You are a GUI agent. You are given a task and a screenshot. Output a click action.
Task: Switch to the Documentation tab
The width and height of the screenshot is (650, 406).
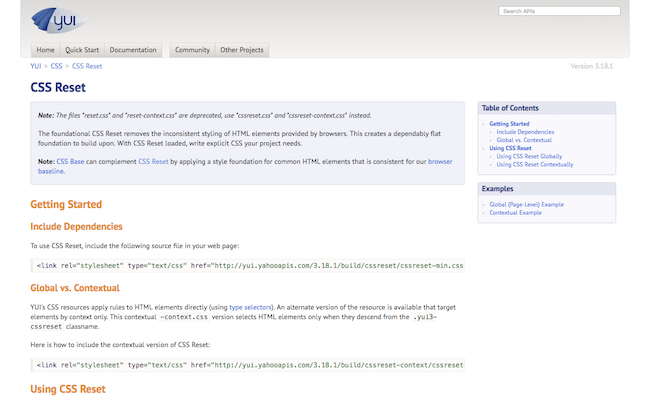coord(133,50)
